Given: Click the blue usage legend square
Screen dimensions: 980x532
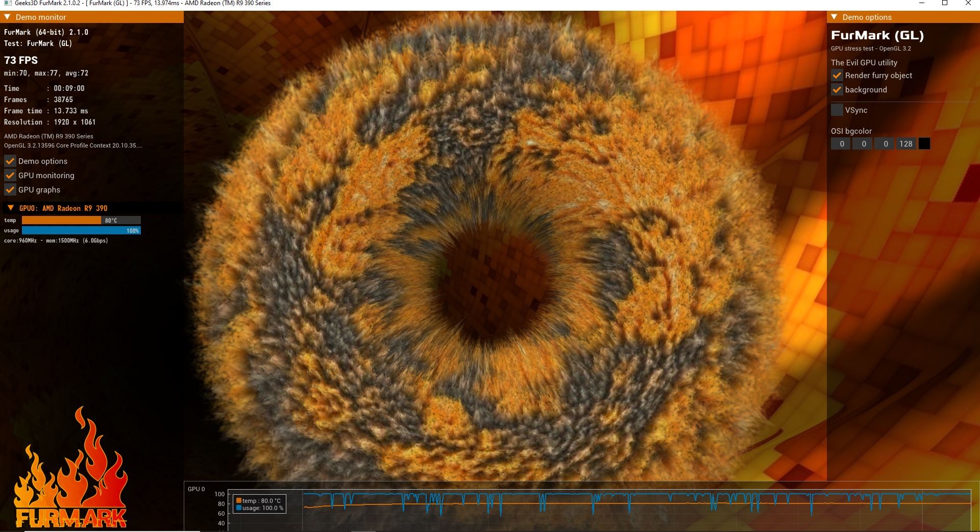Looking at the screenshot, I should tap(238, 508).
